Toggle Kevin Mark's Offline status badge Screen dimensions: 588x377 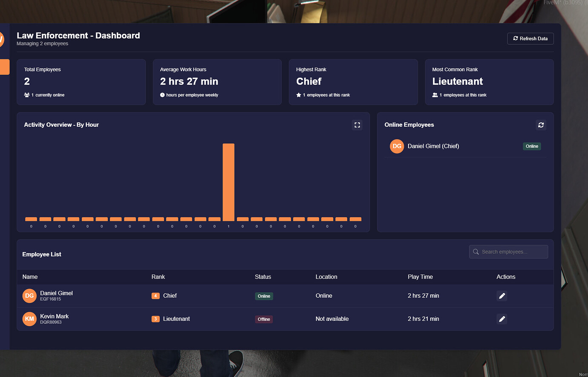point(264,319)
